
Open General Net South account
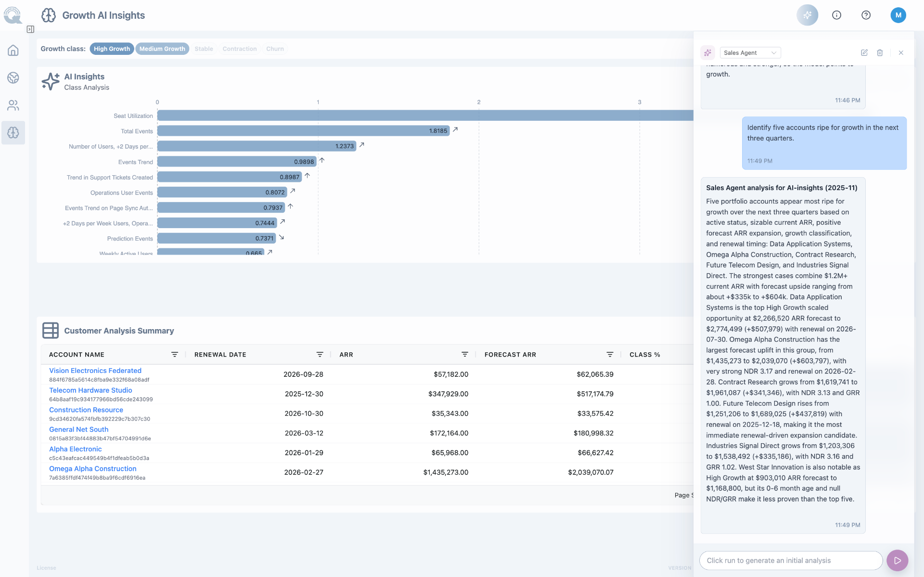[x=79, y=430]
